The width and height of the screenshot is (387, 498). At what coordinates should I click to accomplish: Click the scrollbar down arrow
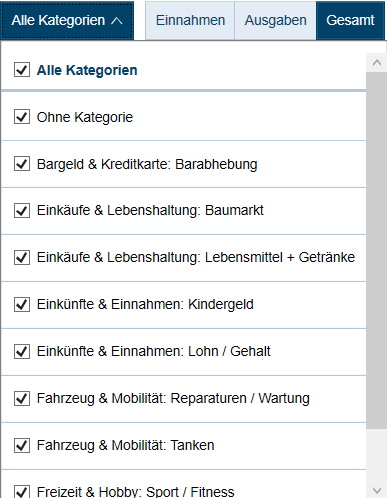377,490
